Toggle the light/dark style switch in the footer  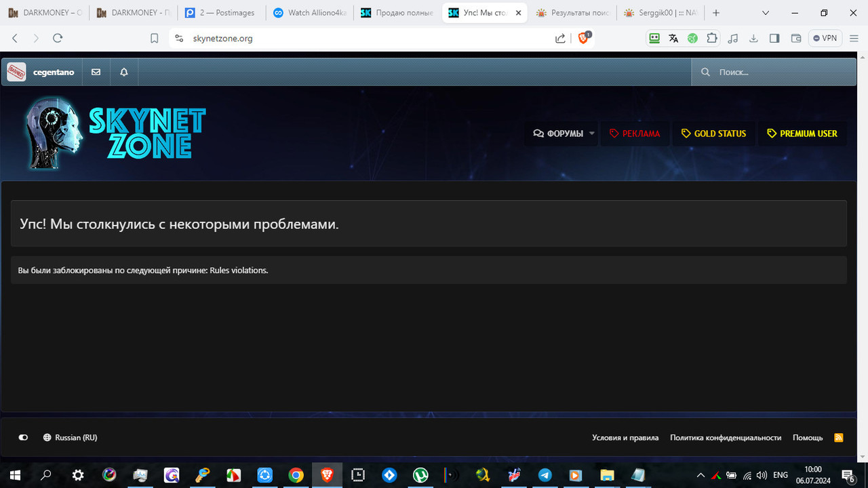point(23,437)
